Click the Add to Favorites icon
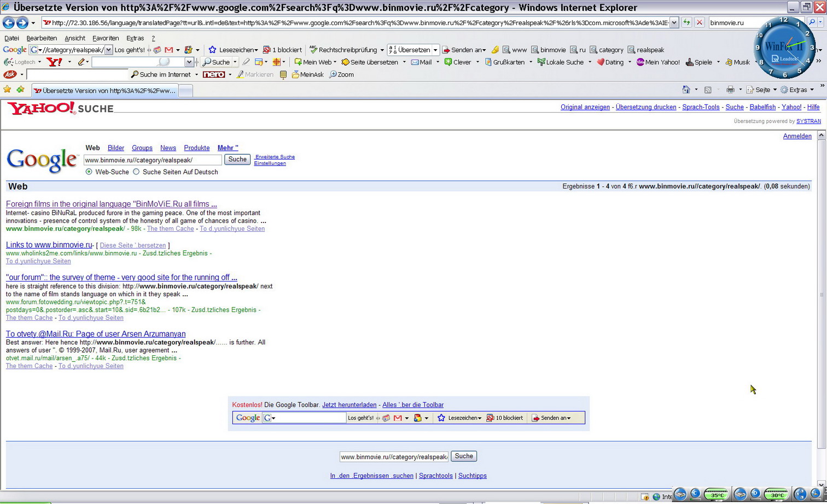 pyautogui.click(x=20, y=90)
